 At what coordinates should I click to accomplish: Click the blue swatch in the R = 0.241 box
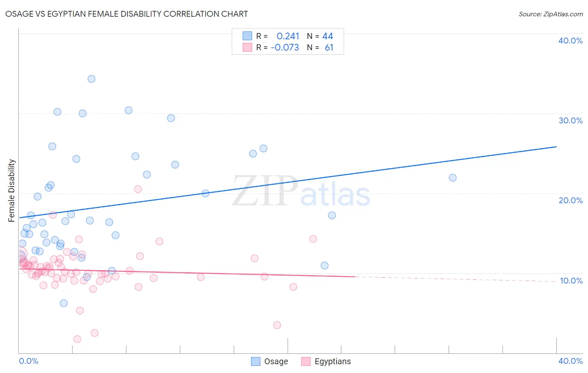coord(247,36)
